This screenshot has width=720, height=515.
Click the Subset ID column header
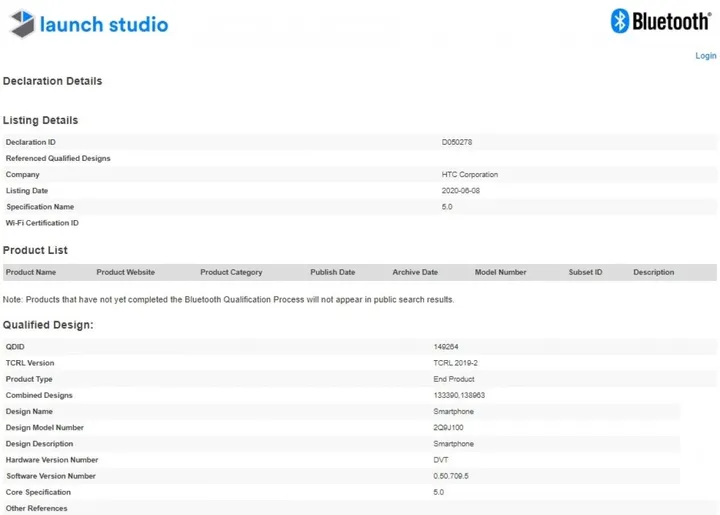tap(585, 272)
